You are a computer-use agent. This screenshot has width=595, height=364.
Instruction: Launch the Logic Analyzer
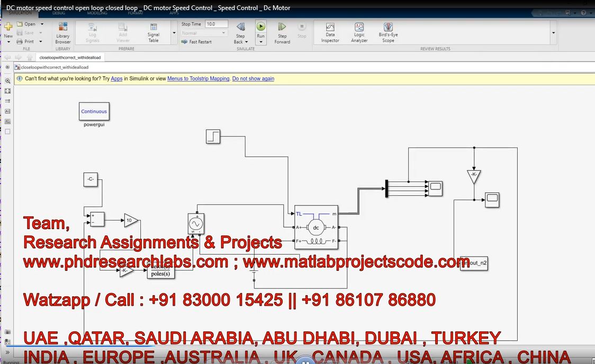pos(359,32)
